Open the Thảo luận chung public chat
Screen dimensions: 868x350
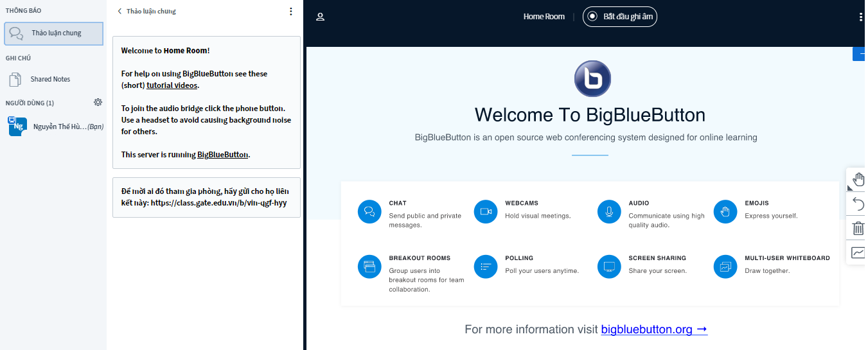point(53,33)
